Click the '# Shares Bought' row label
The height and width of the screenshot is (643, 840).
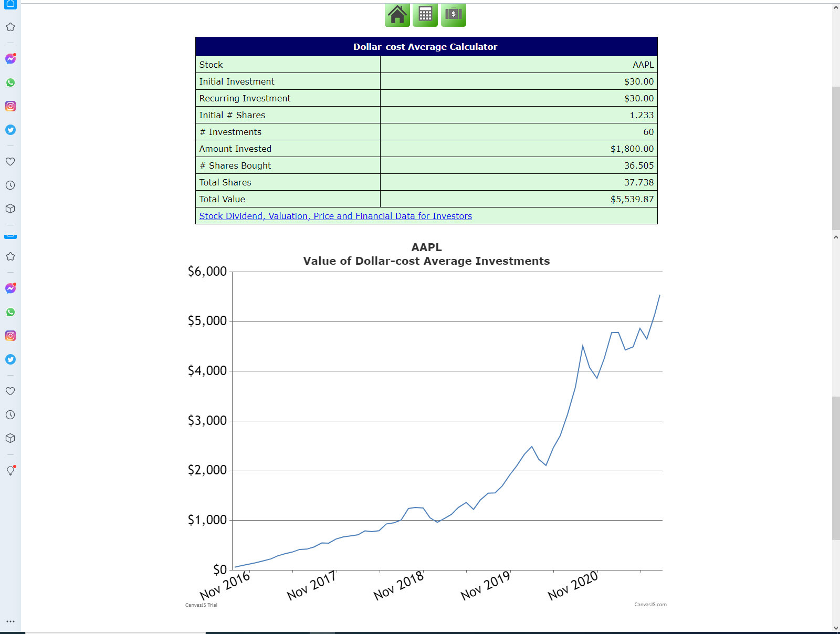[235, 165]
